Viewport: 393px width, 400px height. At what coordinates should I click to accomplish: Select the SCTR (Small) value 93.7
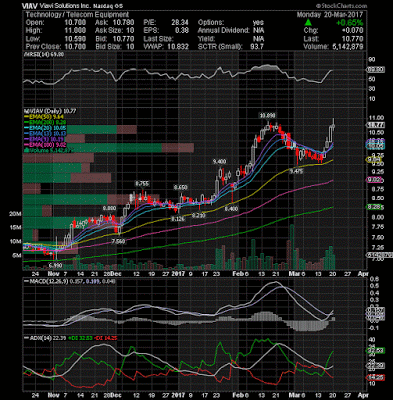257,47
